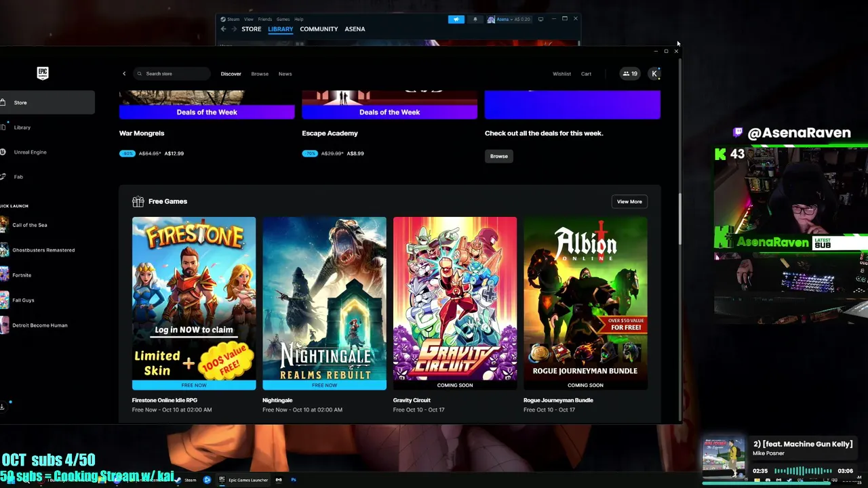868x488 pixels.
Task: Open the K profile avatar menu
Action: (654, 74)
